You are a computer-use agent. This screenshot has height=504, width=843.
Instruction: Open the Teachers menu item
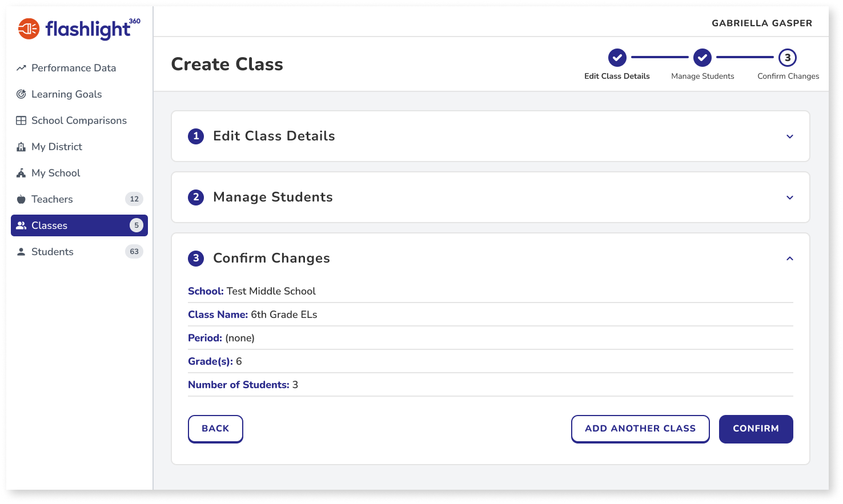[79, 199]
